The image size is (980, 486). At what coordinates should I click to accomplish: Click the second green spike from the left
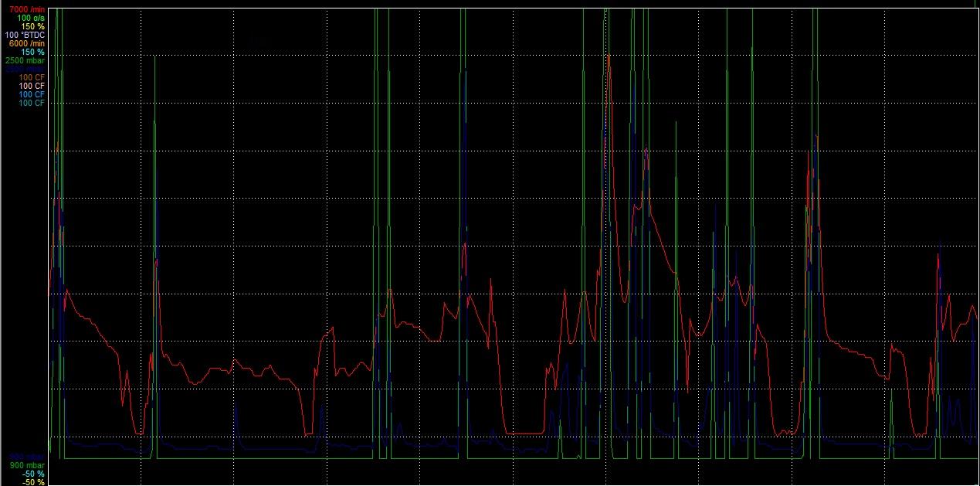coord(155,58)
